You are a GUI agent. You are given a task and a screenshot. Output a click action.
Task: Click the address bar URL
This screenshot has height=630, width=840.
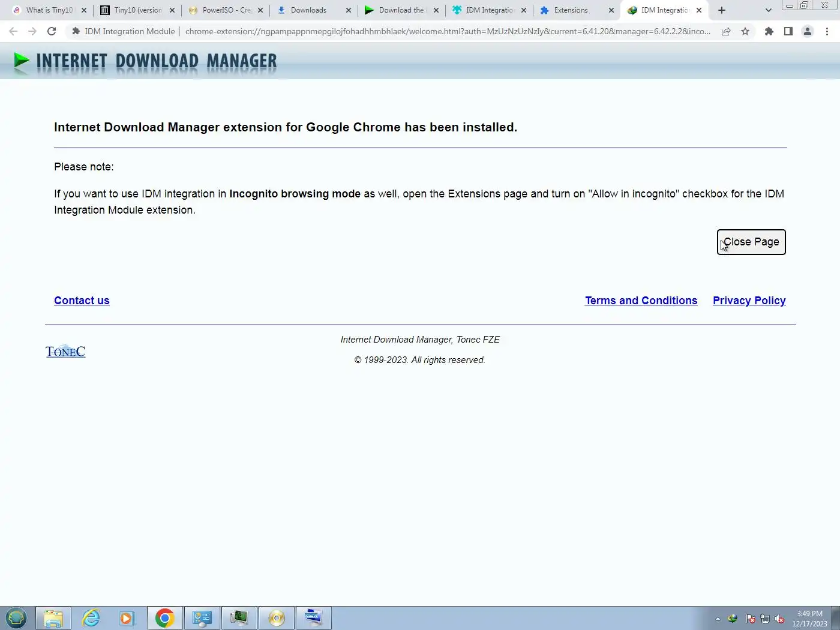(x=448, y=31)
